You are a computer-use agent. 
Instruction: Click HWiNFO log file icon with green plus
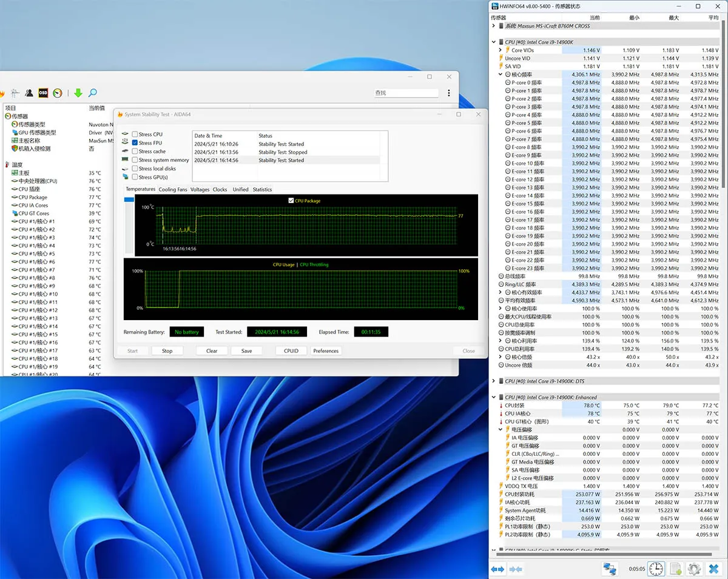[676, 569]
